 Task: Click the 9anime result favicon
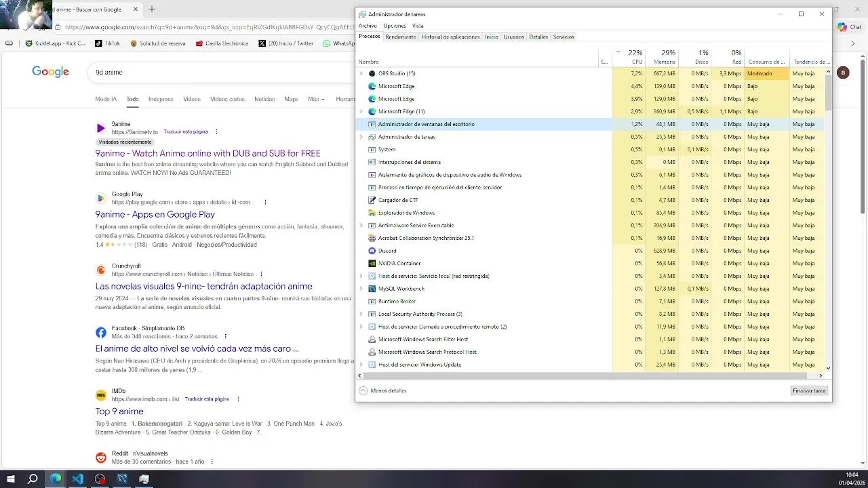point(101,128)
